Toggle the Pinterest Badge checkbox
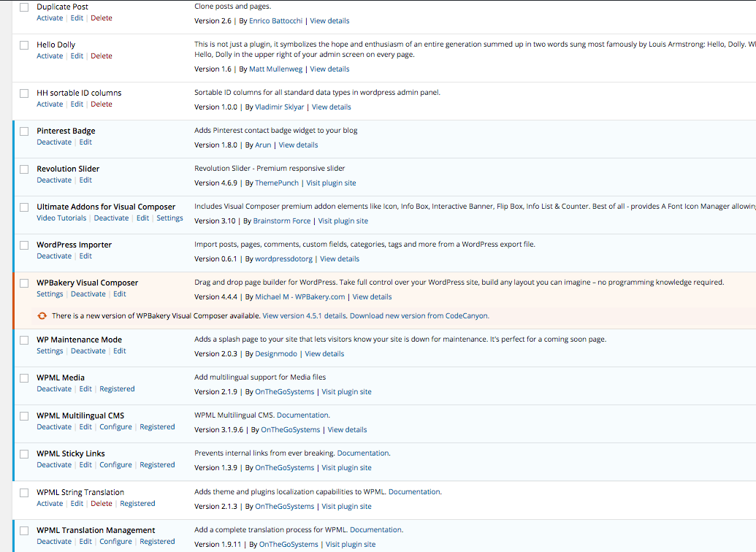Image resolution: width=756 pixels, height=552 pixels. pyautogui.click(x=24, y=131)
